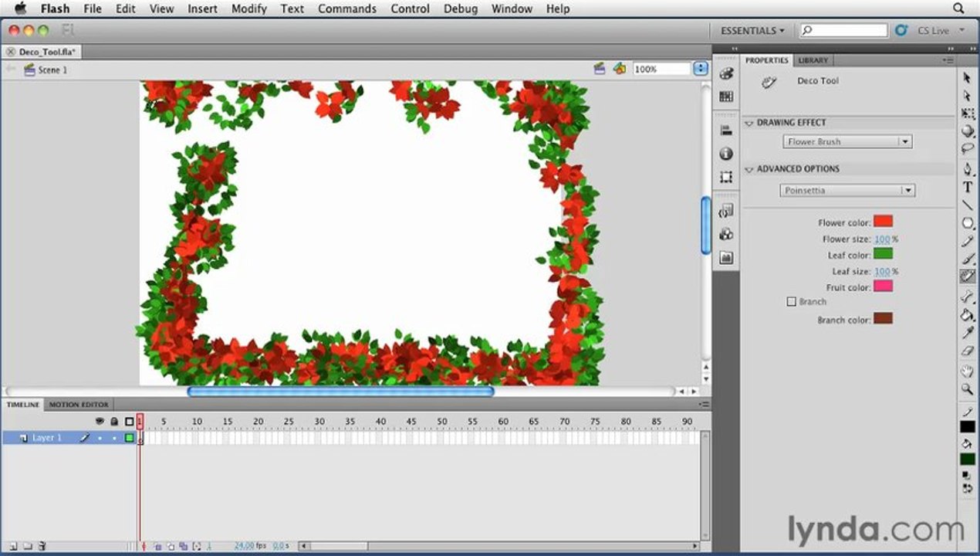
Task: Toggle lock all layers icon
Action: (x=114, y=422)
